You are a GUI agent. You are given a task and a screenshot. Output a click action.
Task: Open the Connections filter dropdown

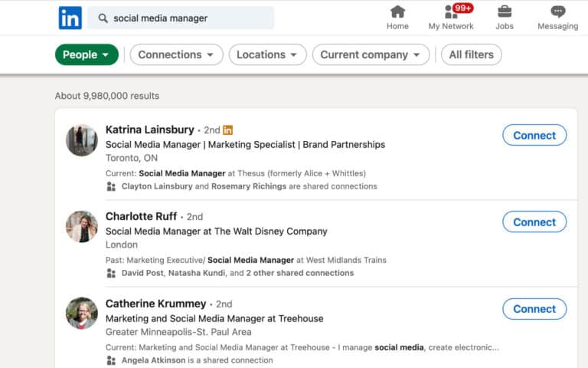(x=176, y=54)
